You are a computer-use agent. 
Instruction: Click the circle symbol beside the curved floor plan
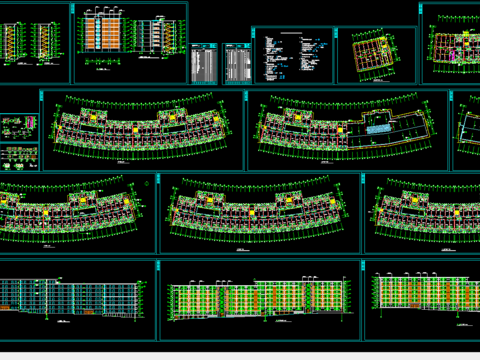(147, 183)
